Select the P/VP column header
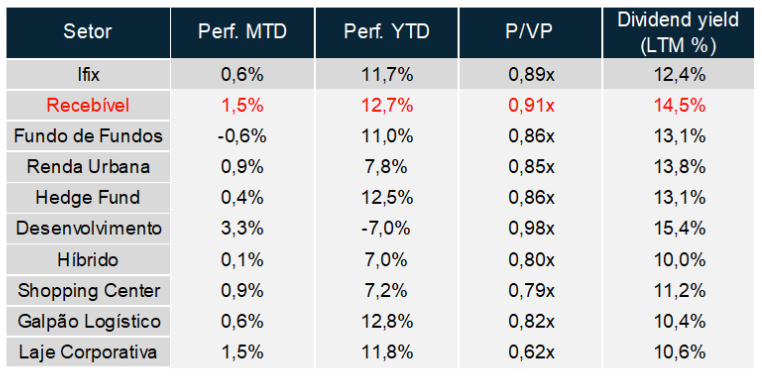The width and height of the screenshot is (762, 377). [530, 32]
